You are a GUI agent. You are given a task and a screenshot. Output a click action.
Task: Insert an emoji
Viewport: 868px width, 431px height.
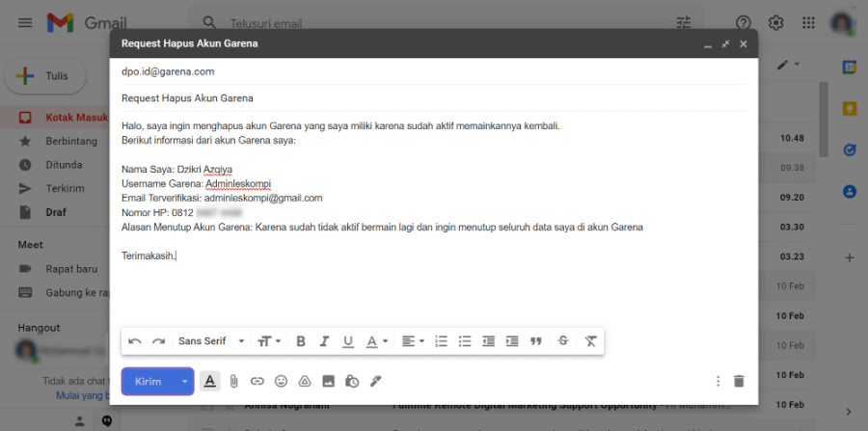tap(282, 381)
